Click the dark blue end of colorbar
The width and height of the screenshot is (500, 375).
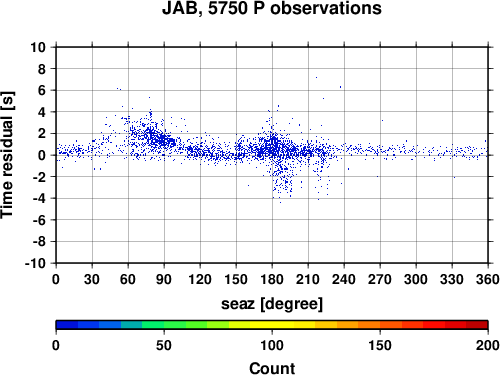(x=67, y=325)
